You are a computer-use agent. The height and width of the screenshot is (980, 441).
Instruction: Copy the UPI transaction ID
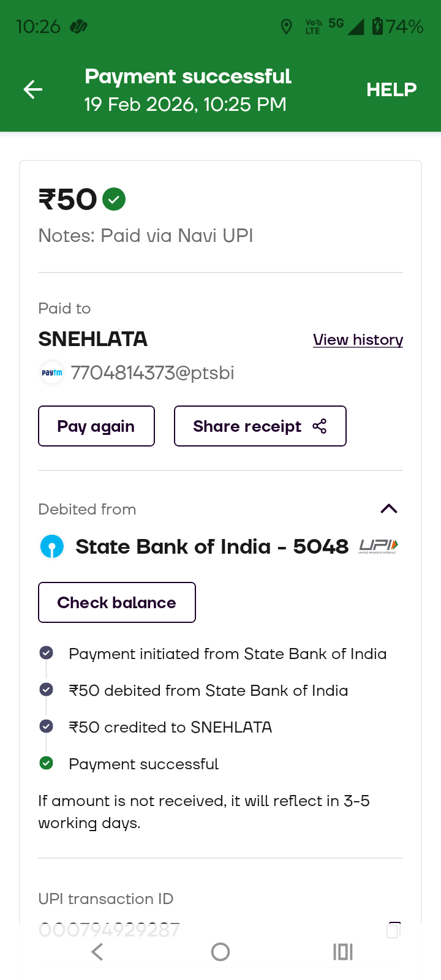point(394,930)
